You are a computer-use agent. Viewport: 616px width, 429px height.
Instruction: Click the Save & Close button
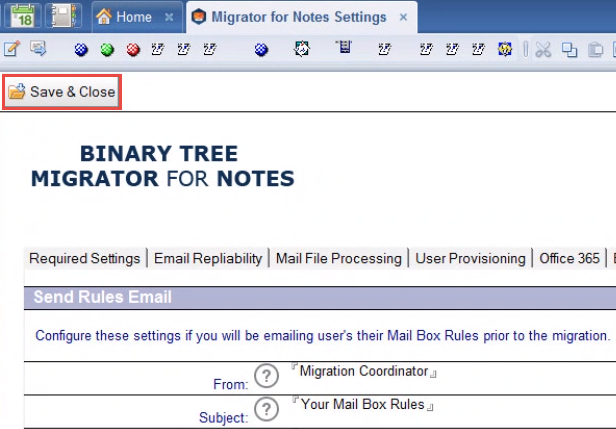(x=62, y=92)
